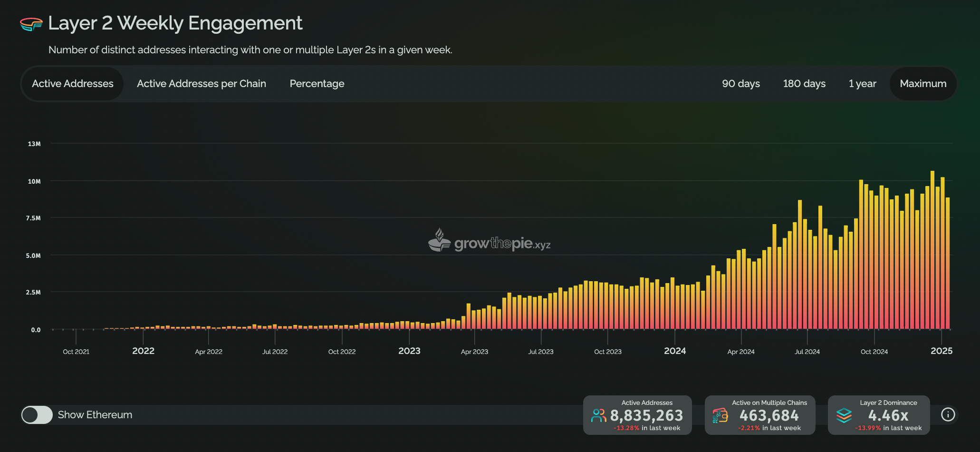Image resolution: width=980 pixels, height=452 pixels.
Task: Switch chart to Percentage mode
Action: [317, 83]
